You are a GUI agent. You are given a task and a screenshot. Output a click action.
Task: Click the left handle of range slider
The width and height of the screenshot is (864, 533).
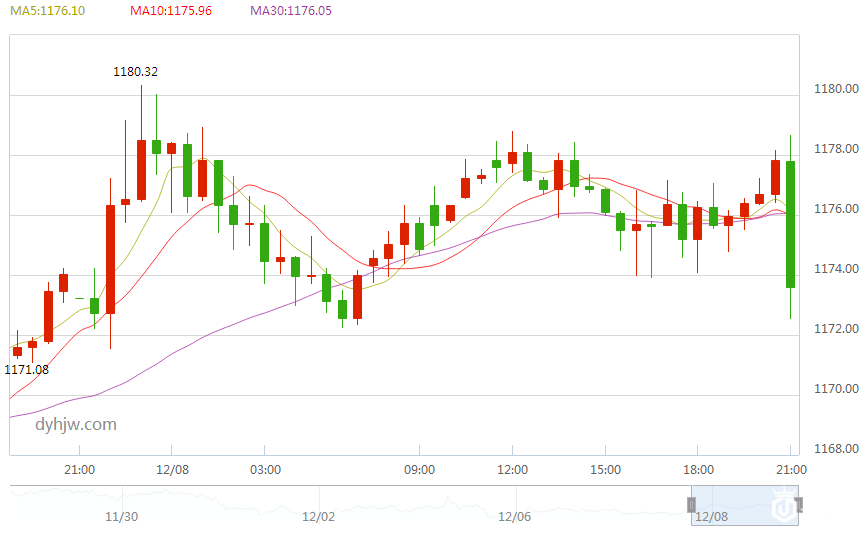(x=691, y=502)
